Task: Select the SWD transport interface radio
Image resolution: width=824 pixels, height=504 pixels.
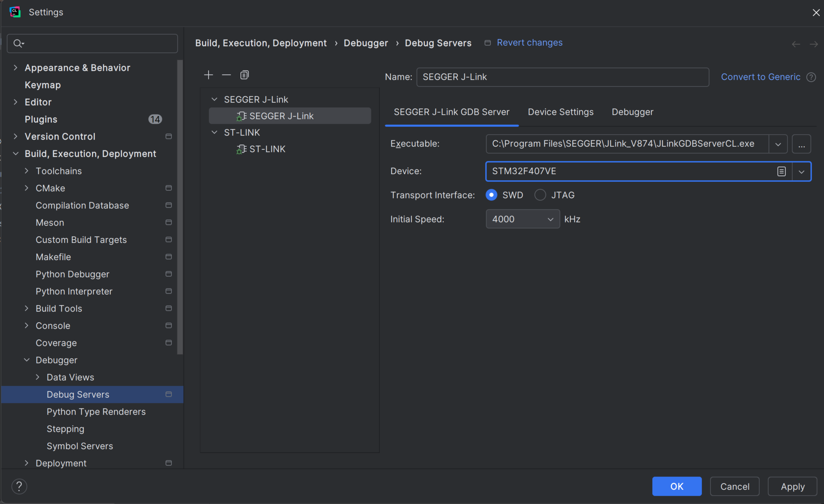Action: [x=492, y=195]
